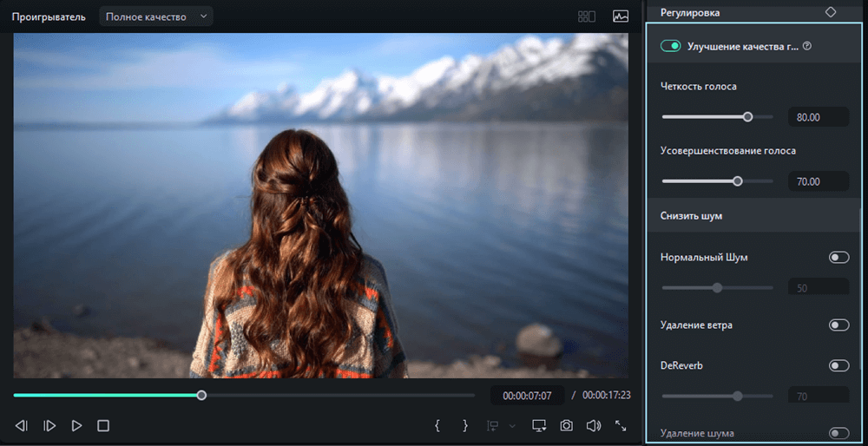The height and width of the screenshot is (446, 868).
Task: Click the Снизить шум section header
Action: tap(753, 216)
